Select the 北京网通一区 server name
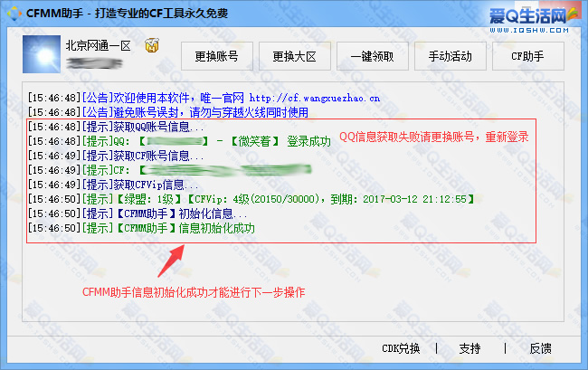This screenshot has height=370, width=588. click(x=98, y=46)
